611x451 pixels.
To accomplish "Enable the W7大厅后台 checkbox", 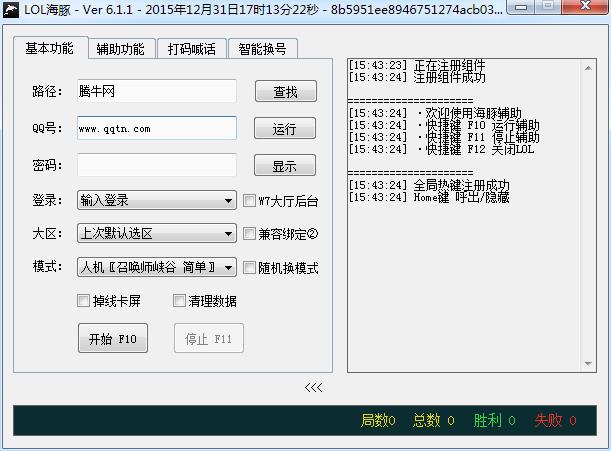I will click(250, 200).
